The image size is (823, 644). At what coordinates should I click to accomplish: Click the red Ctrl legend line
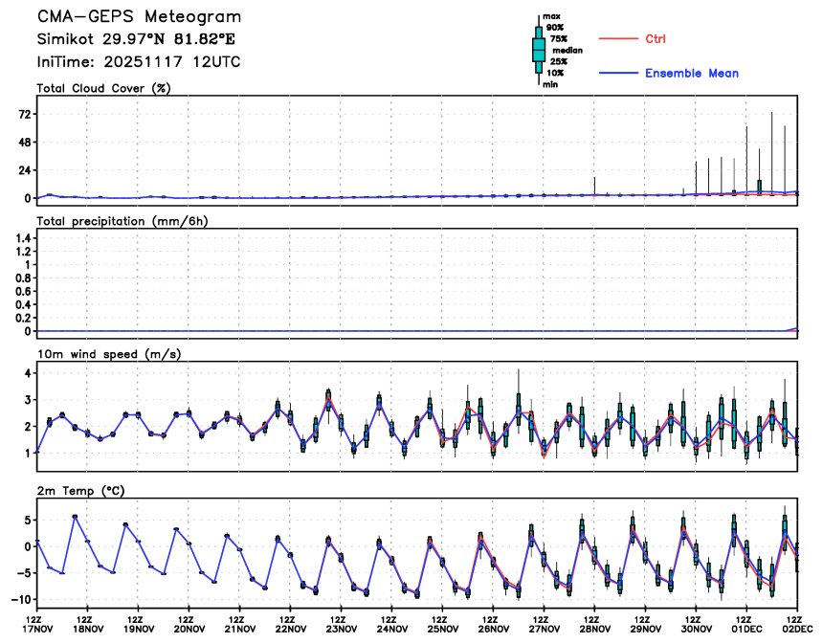coord(618,39)
